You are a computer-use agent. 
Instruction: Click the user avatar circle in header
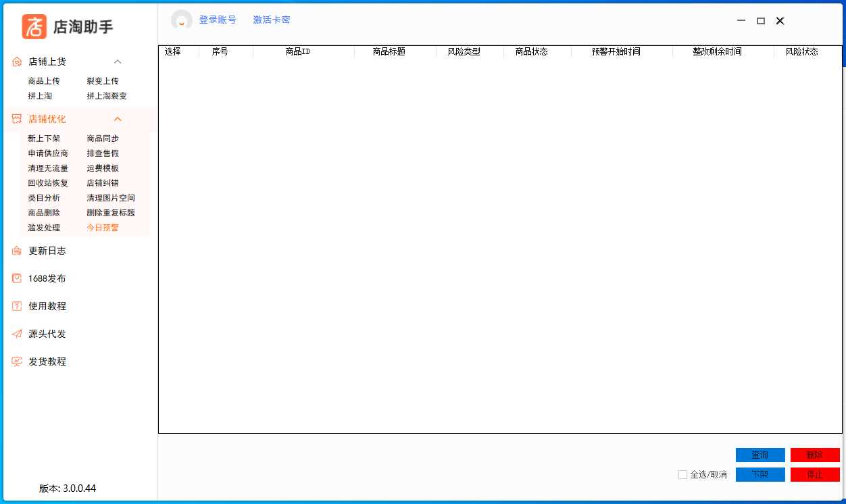tap(181, 20)
